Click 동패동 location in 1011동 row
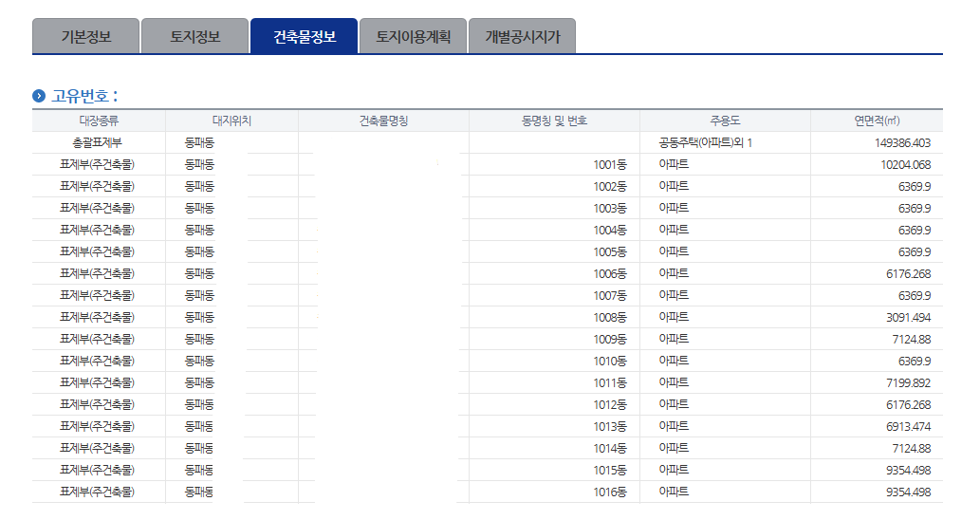Viewport: 980px width, 520px height. [x=199, y=382]
